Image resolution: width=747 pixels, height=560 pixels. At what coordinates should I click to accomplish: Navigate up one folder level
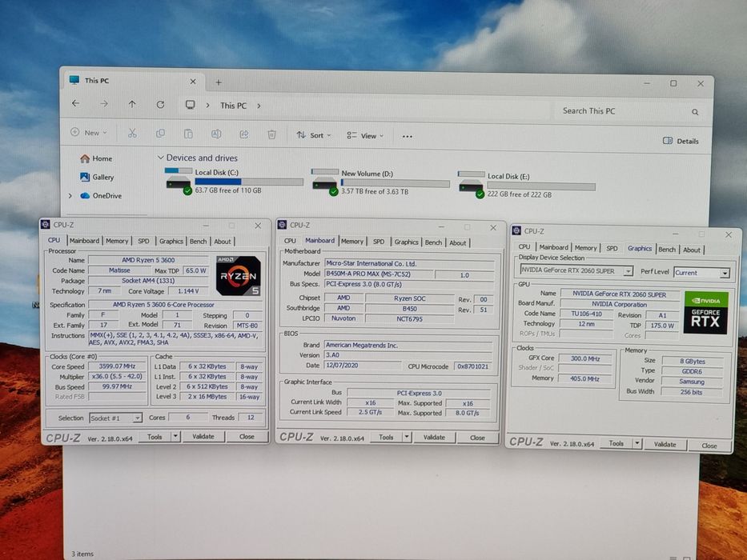click(x=132, y=104)
